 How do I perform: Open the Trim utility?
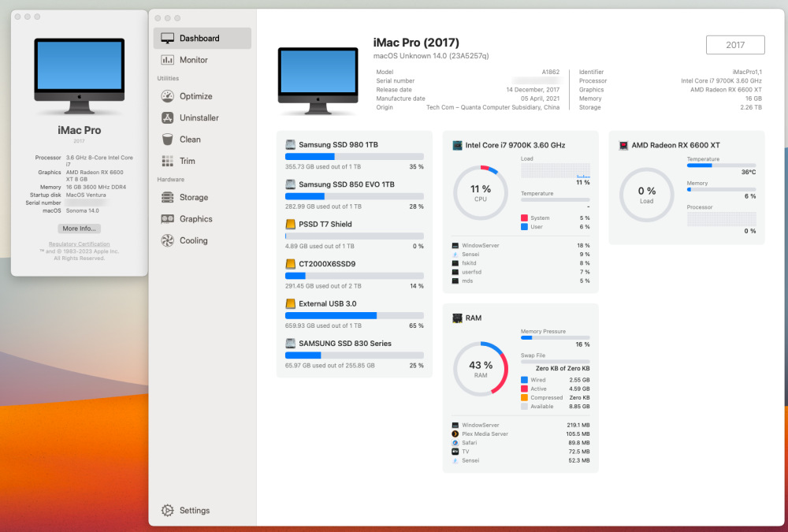(x=202, y=161)
